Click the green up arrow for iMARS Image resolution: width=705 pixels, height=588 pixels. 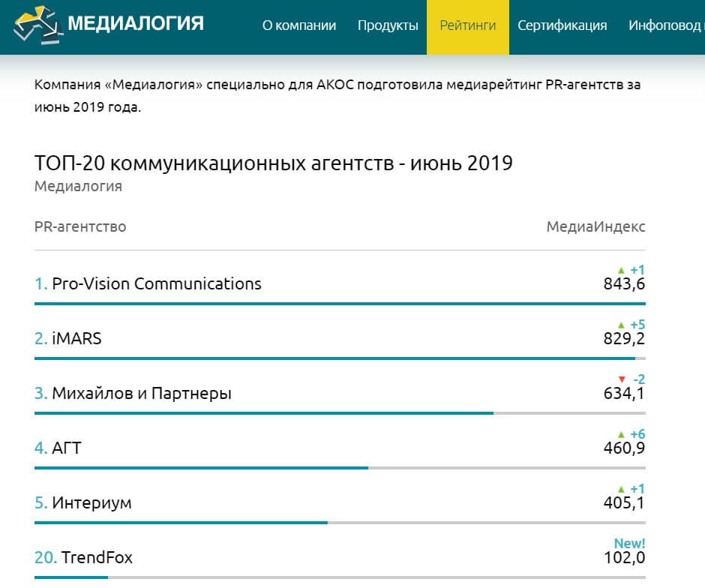click(621, 325)
